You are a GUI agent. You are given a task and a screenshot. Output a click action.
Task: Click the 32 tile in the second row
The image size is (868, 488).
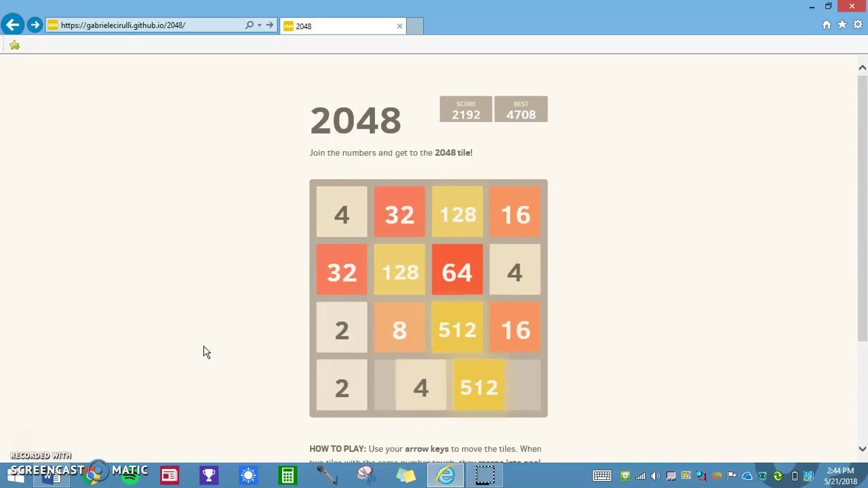click(x=342, y=270)
